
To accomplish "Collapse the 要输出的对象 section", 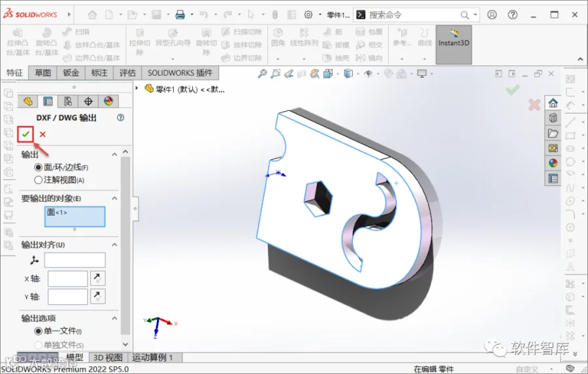I will coord(114,198).
